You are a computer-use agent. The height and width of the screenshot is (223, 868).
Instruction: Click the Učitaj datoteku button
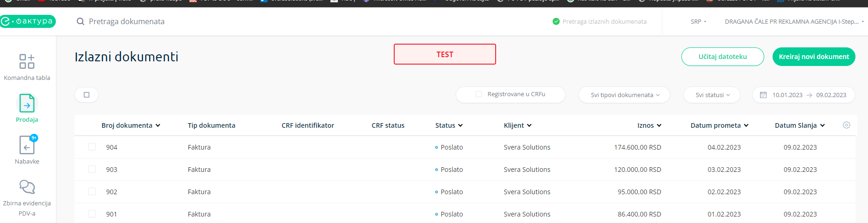[722, 57]
